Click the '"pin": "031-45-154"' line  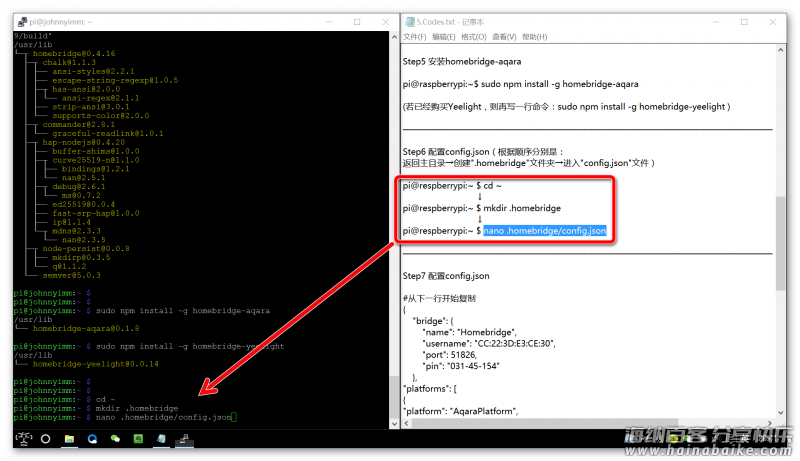click(x=461, y=366)
